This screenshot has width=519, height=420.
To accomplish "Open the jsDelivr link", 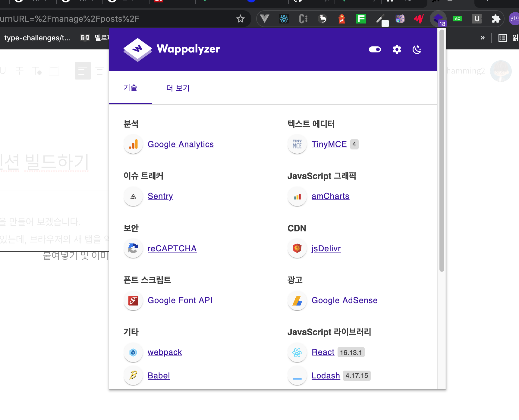I will pos(326,249).
